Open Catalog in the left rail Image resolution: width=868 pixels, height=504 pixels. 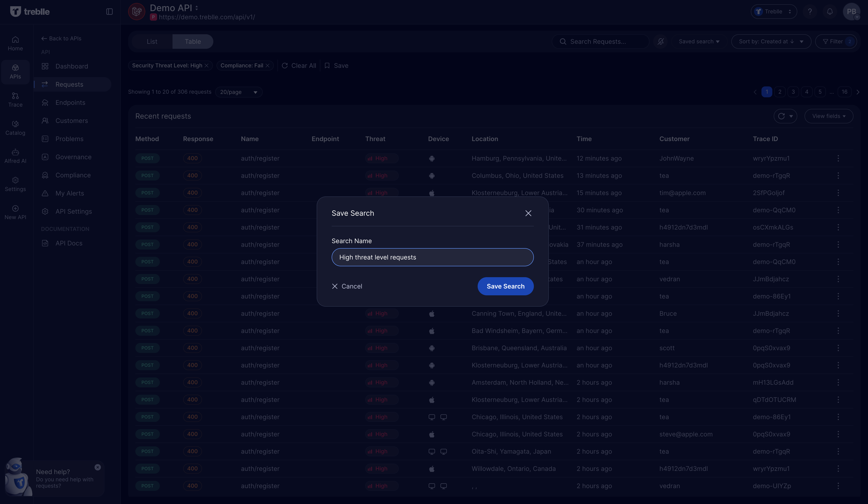click(x=15, y=127)
